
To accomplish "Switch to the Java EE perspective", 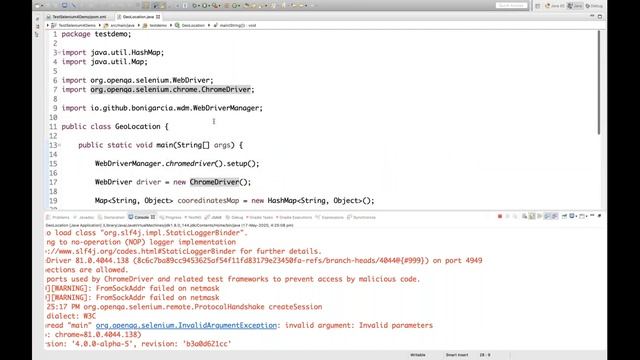I will pyautogui.click(x=556, y=6).
